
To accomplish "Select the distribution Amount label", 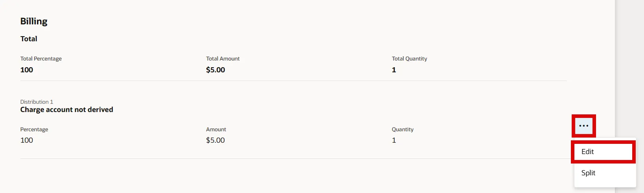I will click(216, 129).
